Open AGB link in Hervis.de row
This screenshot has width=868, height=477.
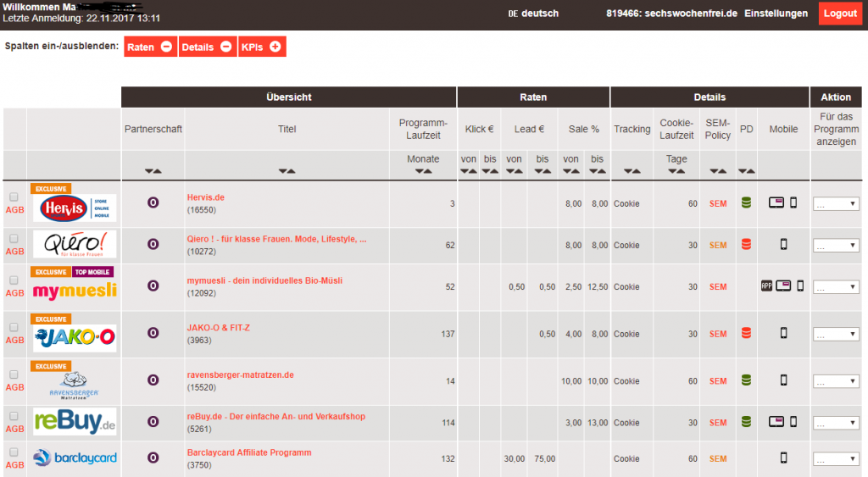pyautogui.click(x=14, y=210)
